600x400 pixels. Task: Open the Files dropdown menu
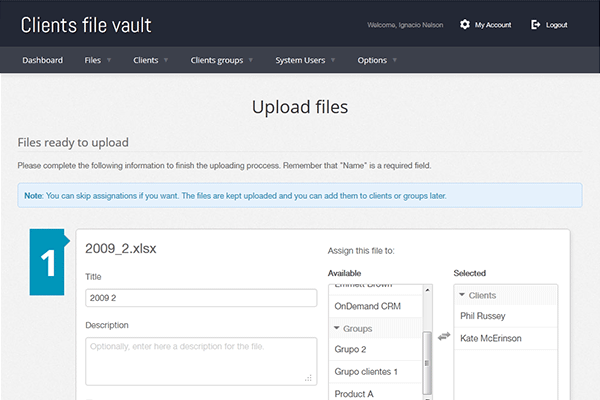[x=97, y=60]
